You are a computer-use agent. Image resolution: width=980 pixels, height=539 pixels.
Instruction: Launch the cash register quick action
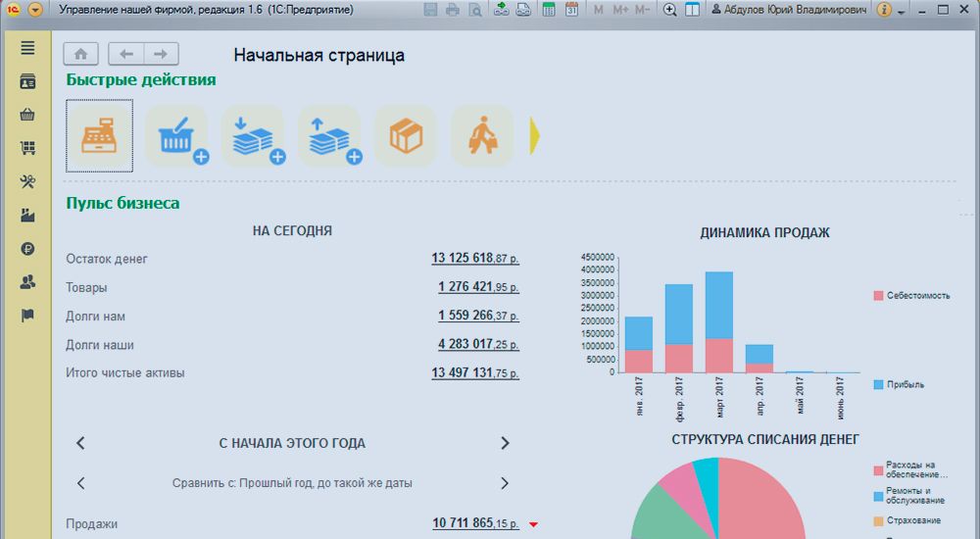99,135
